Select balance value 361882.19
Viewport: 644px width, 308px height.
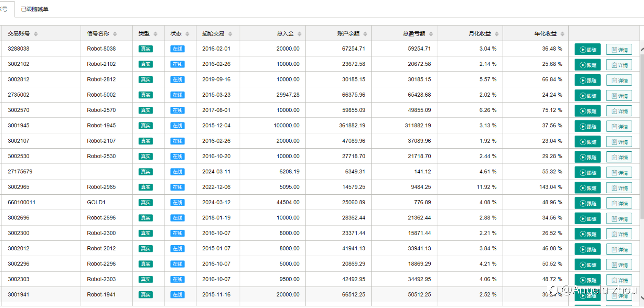tap(352, 125)
